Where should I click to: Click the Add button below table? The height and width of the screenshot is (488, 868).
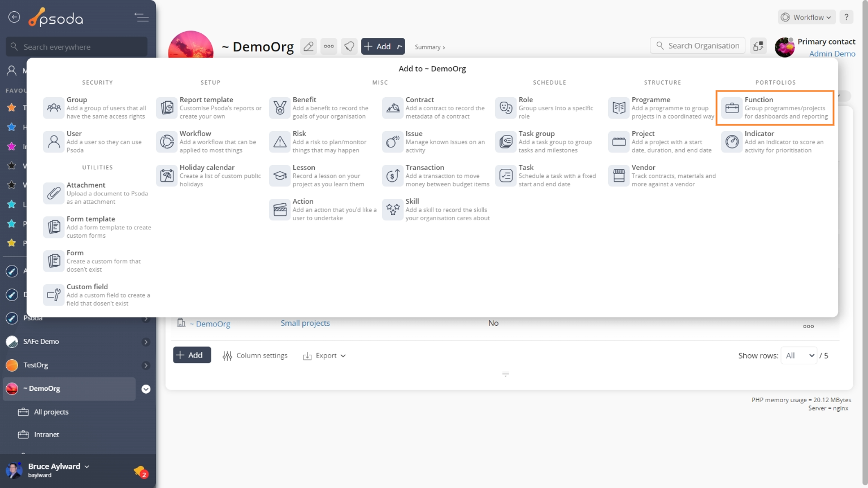pos(192,355)
